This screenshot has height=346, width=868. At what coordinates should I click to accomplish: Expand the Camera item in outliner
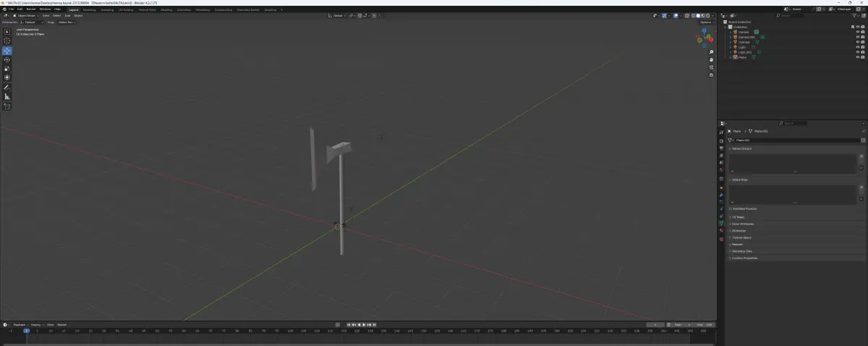pos(731,32)
